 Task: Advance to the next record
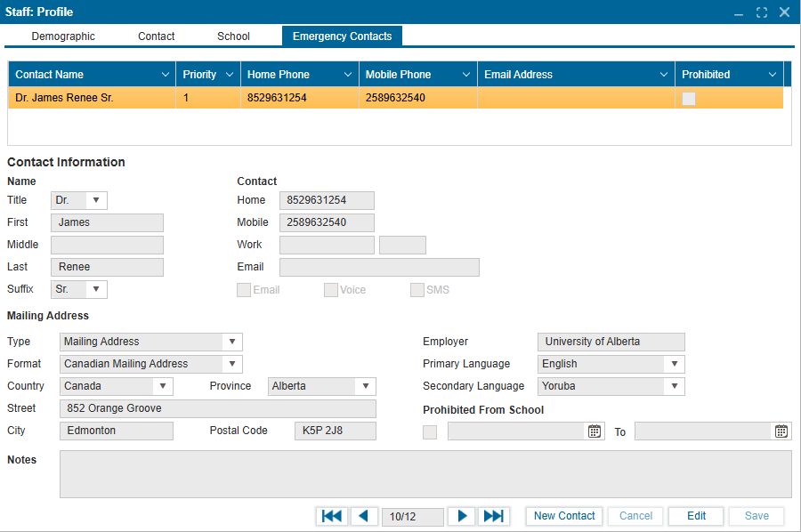[x=461, y=516]
